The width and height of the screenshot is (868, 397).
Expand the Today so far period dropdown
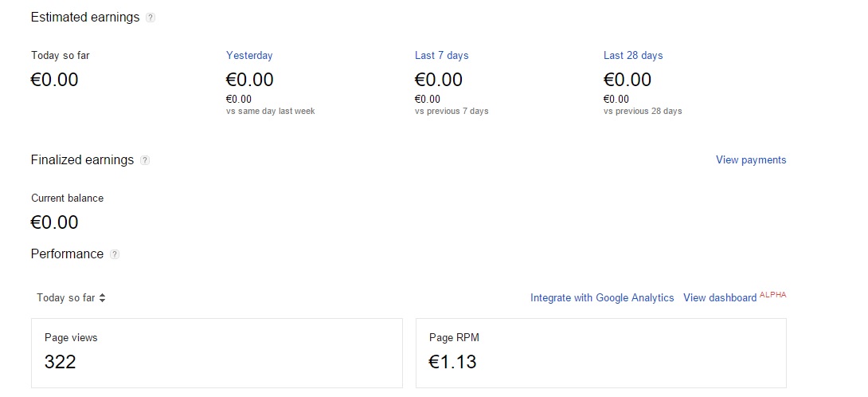[72, 298]
